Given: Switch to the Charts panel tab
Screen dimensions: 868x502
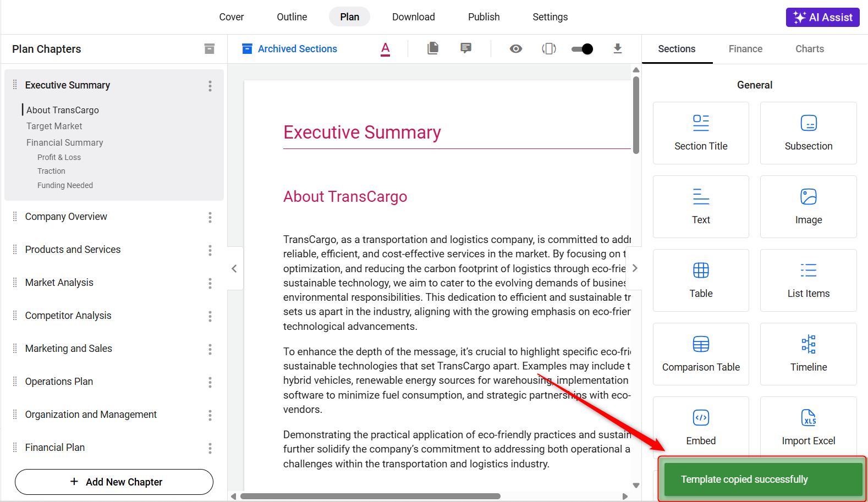Looking at the screenshot, I should 810,49.
